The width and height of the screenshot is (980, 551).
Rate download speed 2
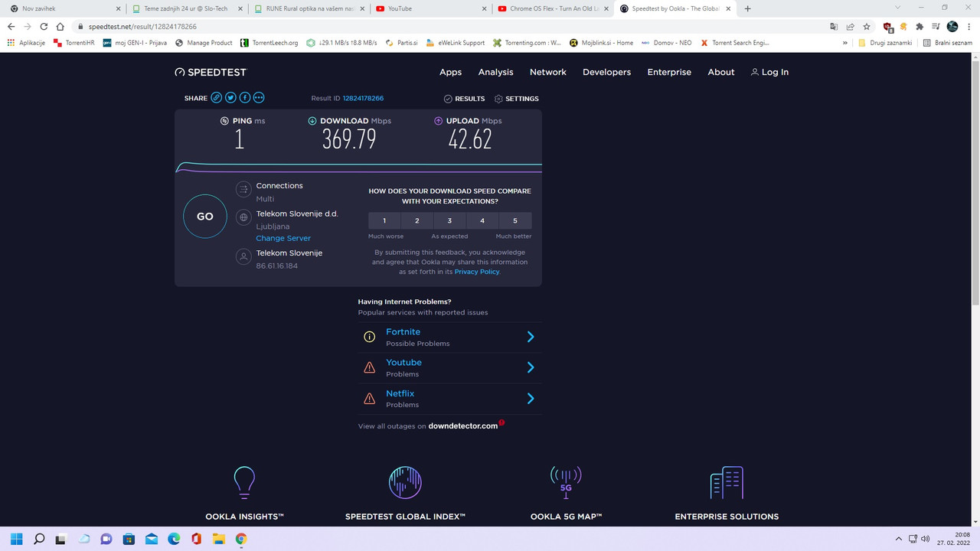[417, 220]
